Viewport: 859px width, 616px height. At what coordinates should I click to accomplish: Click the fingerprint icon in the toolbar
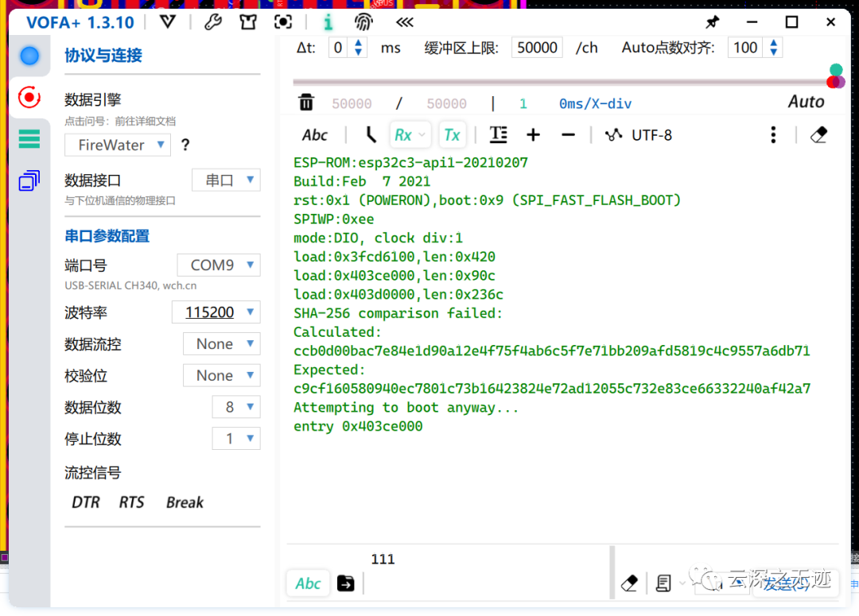pos(363,21)
